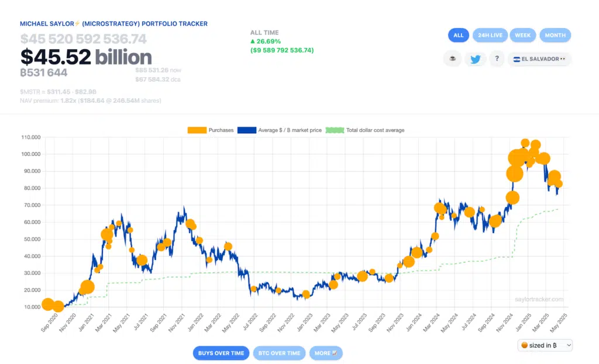Switch to the WEEK tab
Image resolution: width=599 pixels, height=364 pixels.
[x=522, y=35]
